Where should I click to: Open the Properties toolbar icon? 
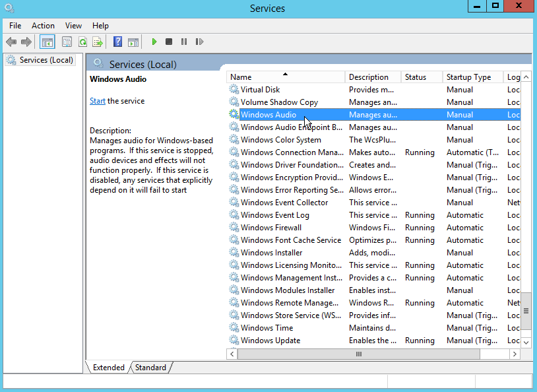(x=67, y=42)
